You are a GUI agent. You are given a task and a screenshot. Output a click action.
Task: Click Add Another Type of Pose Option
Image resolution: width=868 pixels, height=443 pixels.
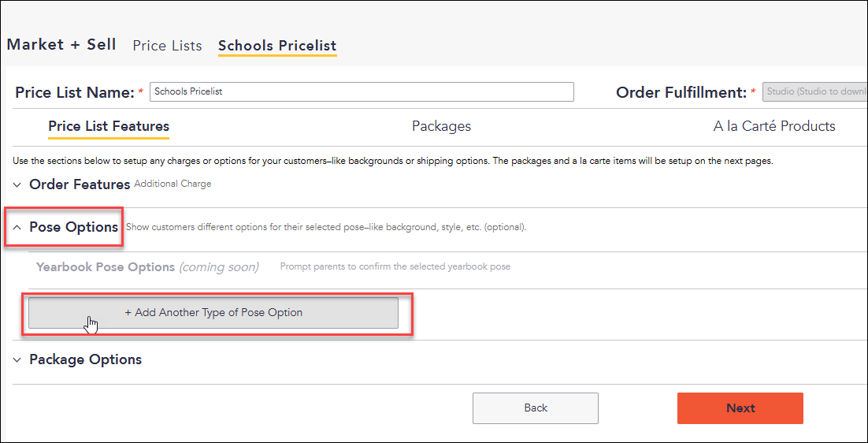(x=213, y=313)
